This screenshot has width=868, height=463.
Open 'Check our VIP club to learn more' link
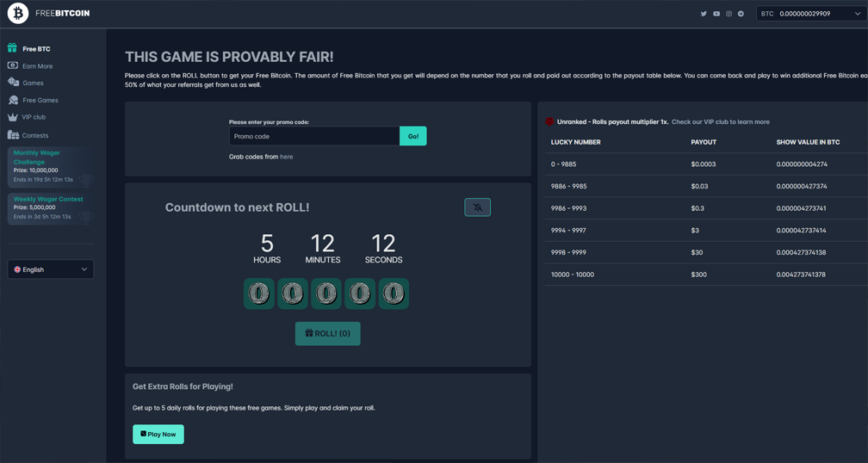pyautogui.click(x=720, y=121)
